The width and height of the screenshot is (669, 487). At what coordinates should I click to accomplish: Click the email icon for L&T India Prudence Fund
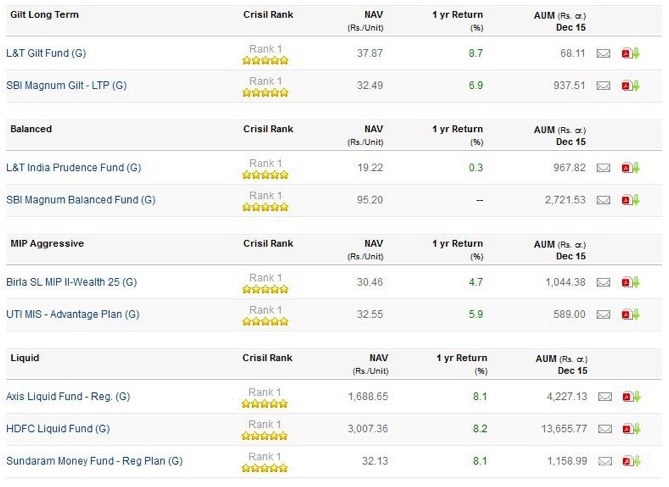click(x=603, y=168)
